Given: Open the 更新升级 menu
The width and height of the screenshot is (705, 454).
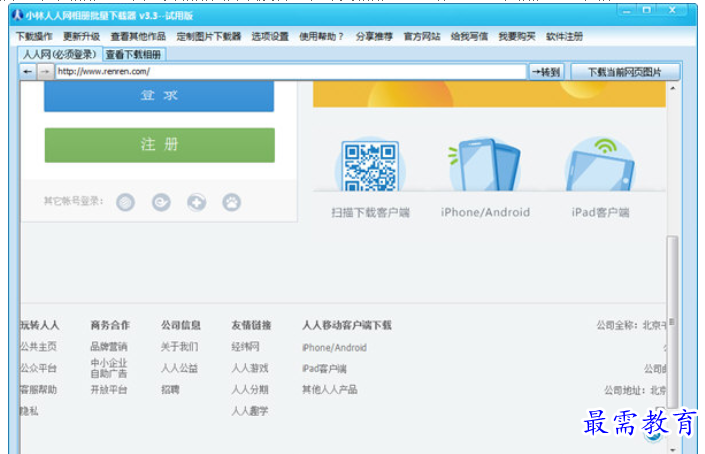Looking at the screenshot, I should point(81,36).
